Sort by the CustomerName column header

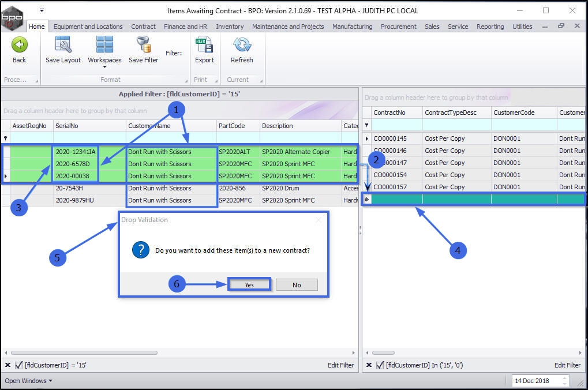tap(171, 126)
